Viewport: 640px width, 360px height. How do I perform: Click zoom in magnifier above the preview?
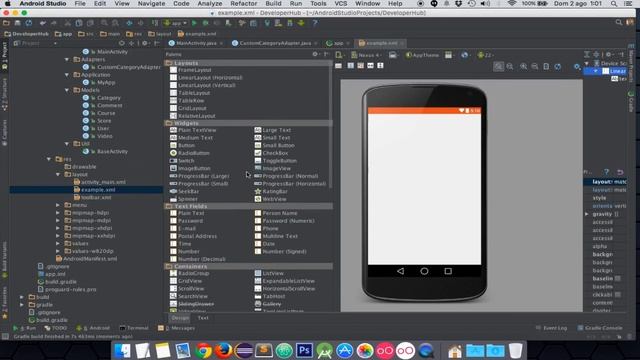coord(523,66)
